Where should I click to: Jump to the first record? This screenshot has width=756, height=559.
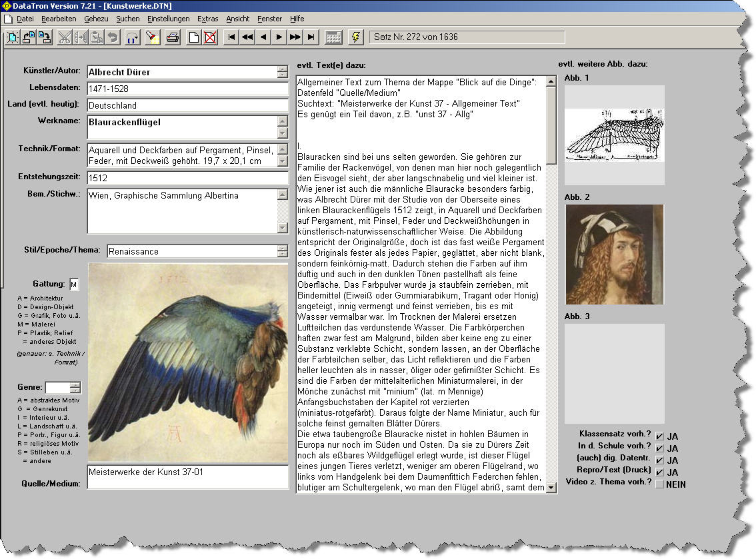[x=231, y=37]
